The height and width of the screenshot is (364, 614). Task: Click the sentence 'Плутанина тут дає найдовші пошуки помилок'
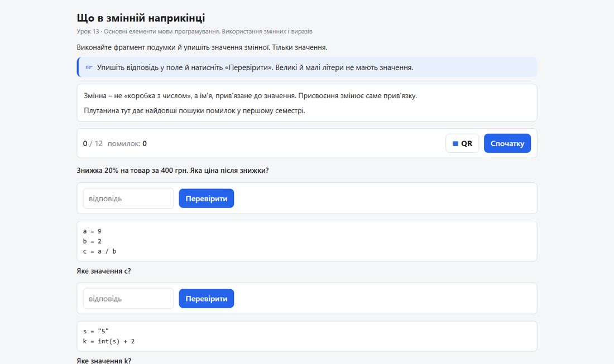pos(160,110)
